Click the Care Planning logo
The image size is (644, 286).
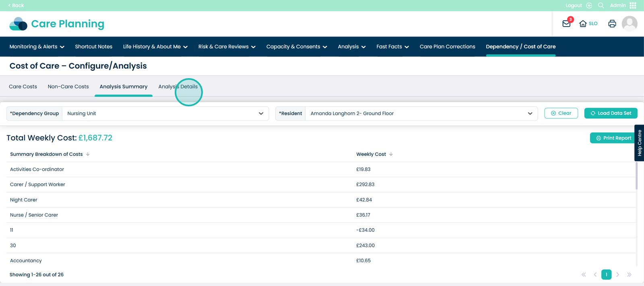coord(57,24)
